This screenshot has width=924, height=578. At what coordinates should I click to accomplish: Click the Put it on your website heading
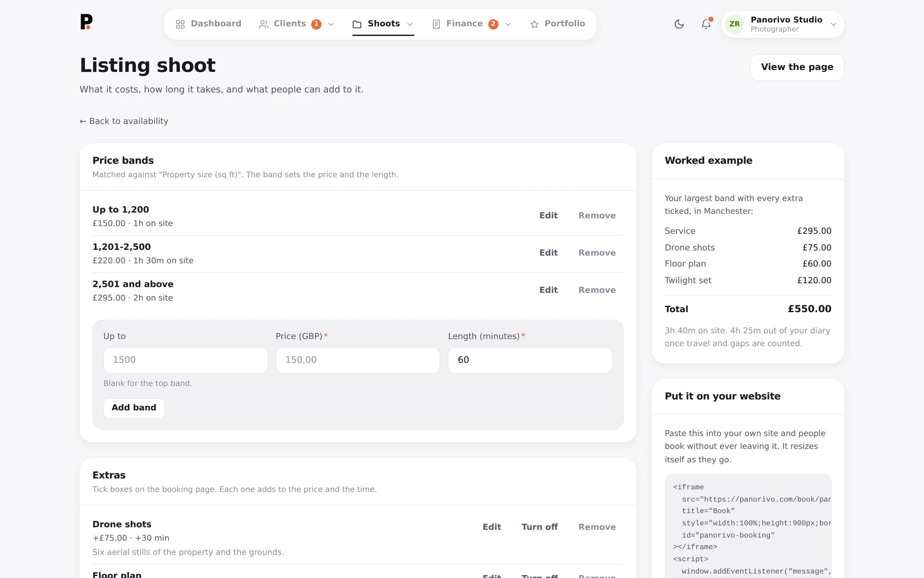coord(723,397)
